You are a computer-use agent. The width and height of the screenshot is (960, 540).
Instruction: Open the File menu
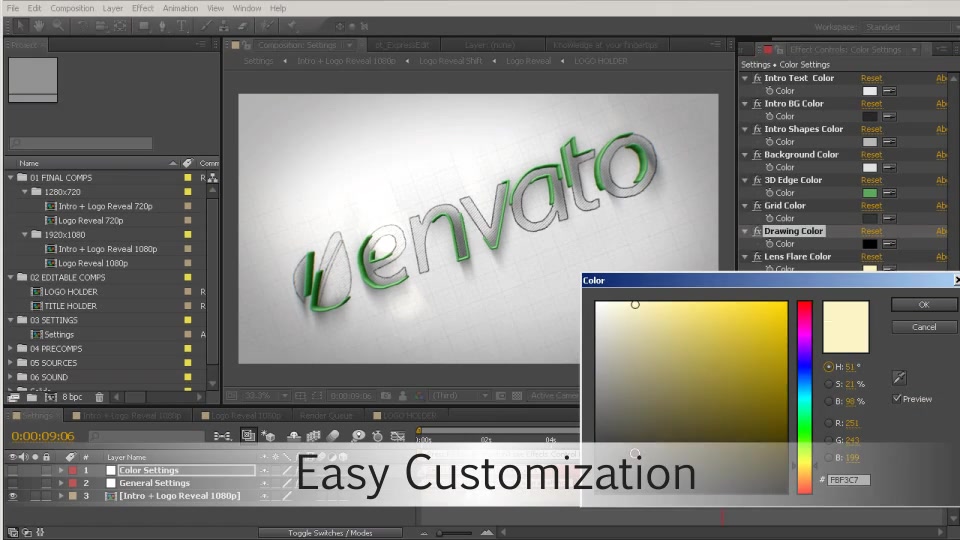tap(13, 8)
